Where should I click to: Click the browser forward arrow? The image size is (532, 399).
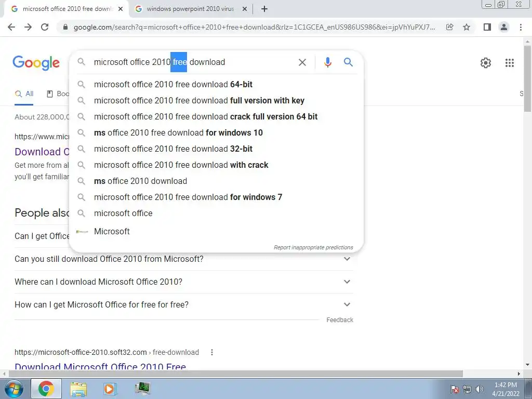pos(28,27)
